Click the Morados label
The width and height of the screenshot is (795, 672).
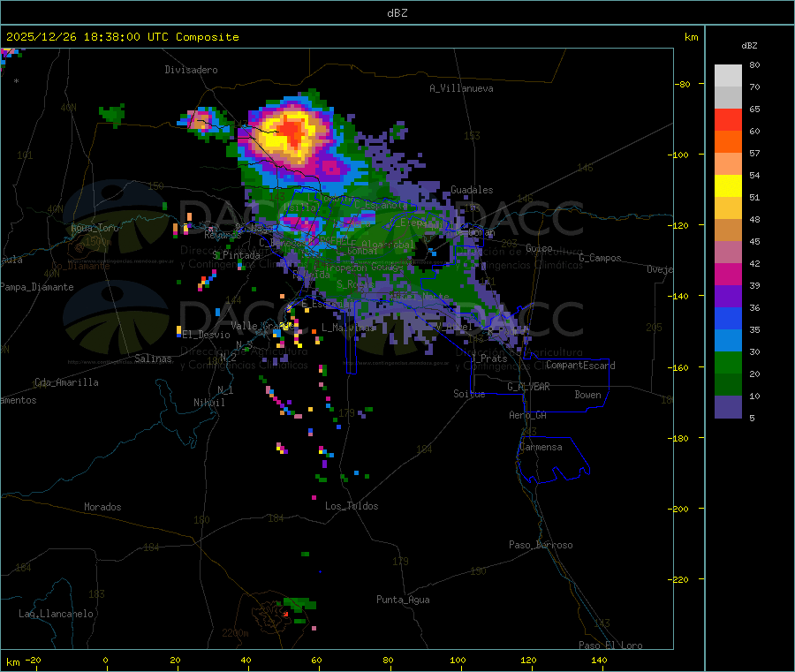point(103,507)
